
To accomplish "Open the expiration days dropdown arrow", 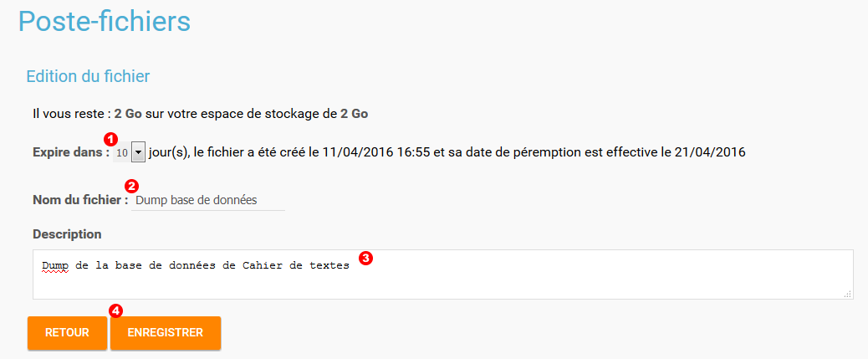I will pyautogui.click(x=139, y=153).
